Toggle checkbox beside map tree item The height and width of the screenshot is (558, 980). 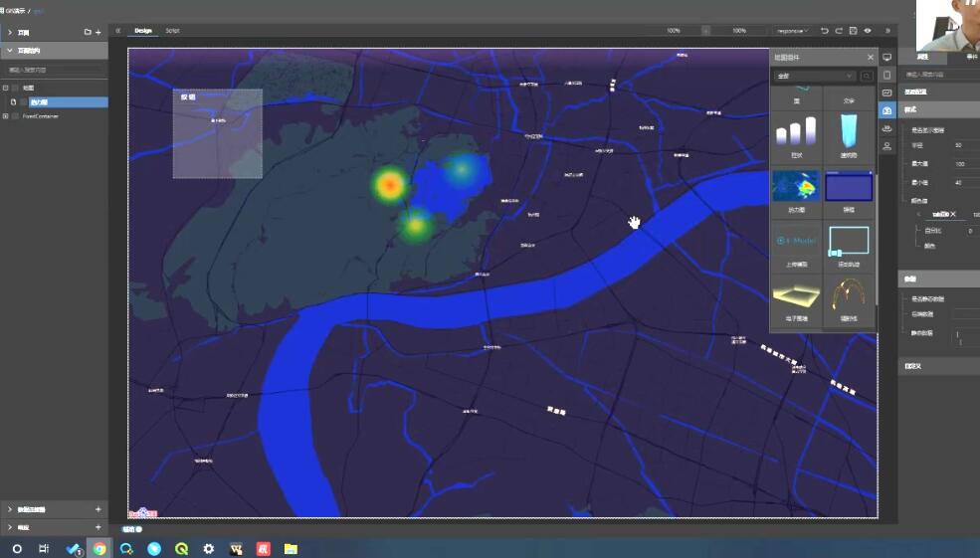tap(16, 89)
